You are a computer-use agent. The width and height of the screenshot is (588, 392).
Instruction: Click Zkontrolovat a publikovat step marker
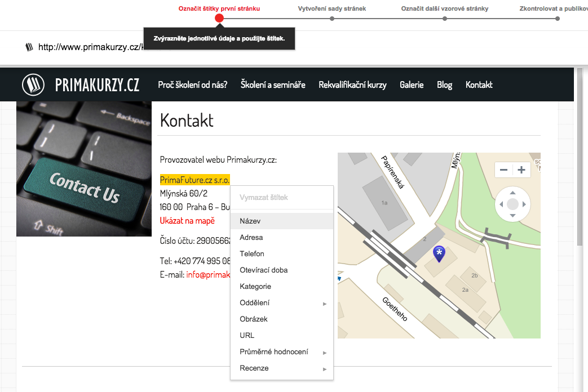558,19
